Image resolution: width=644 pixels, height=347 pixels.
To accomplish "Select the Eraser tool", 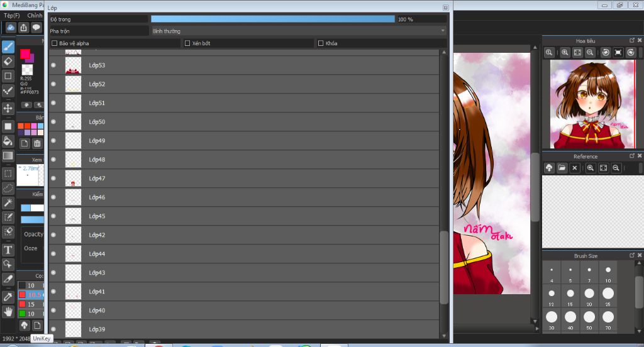I will click(8, 62).
